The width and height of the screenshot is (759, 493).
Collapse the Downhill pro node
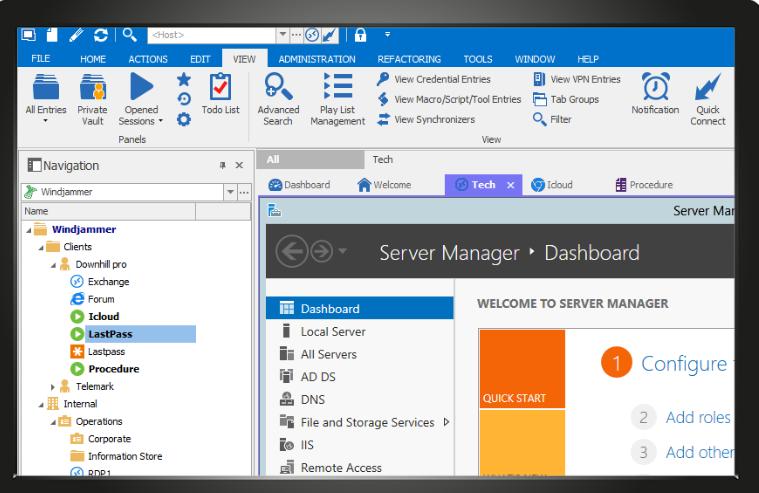tap(53, 265)
